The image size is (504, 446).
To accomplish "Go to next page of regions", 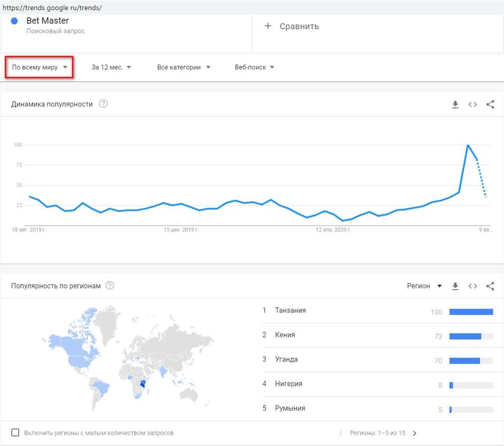I will 415,433.
